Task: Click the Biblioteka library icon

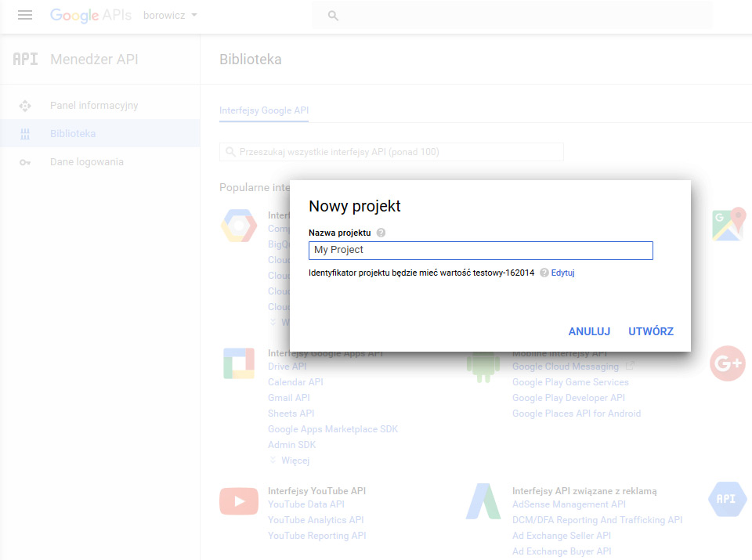Action: (x=25, y=134)
